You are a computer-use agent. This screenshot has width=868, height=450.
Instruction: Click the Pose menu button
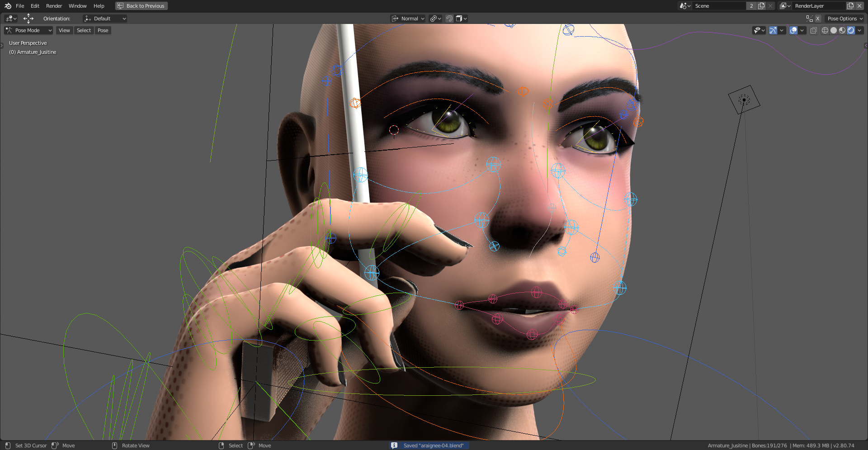pos(103,30)
